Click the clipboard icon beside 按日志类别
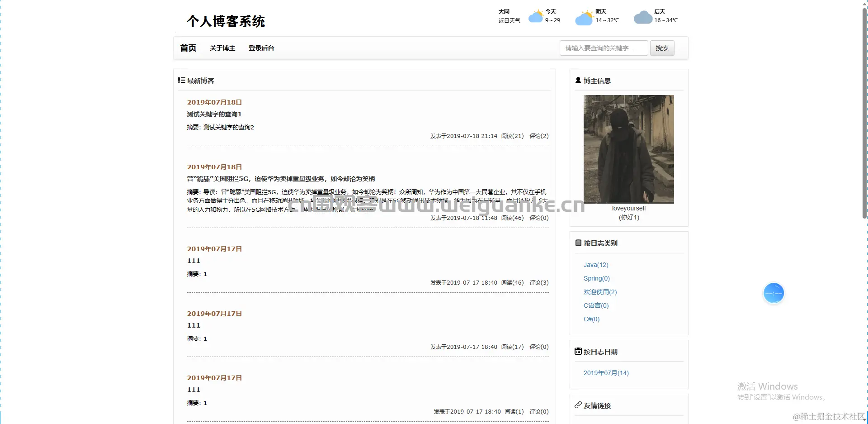This screenshot has width=868, height=424. [x=578, y=243]
